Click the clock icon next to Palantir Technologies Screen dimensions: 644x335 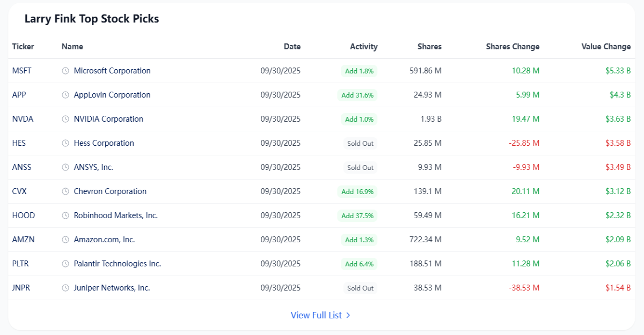tap(65, 264)
